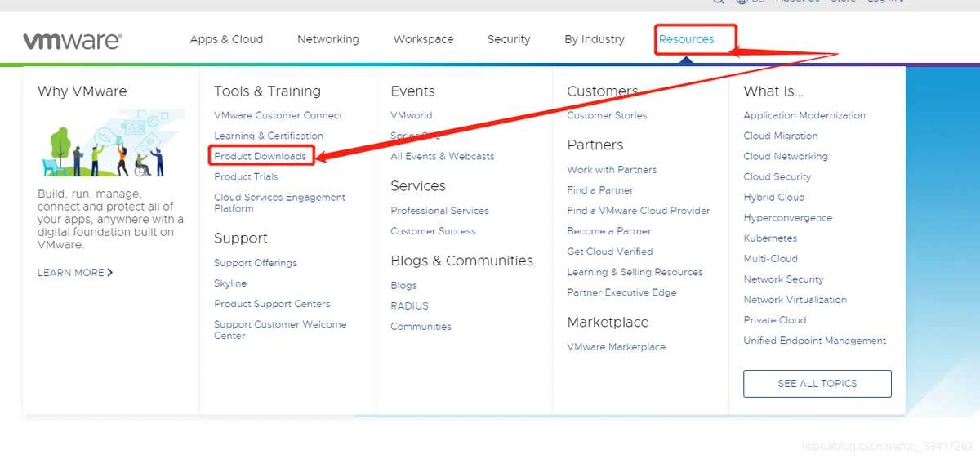Screen dimensions: 980x459
Task: Select the Resources menu tab
Action: 686,39
